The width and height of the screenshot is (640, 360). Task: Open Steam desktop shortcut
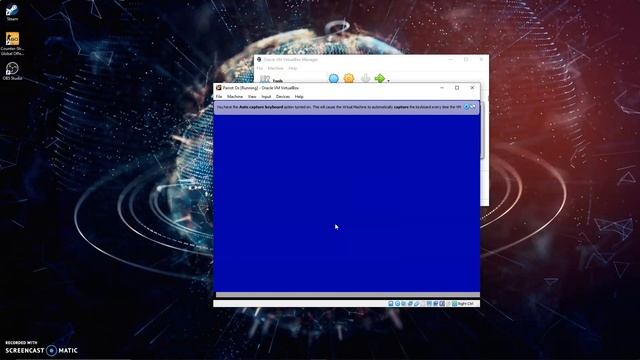[x=12, y=13]
